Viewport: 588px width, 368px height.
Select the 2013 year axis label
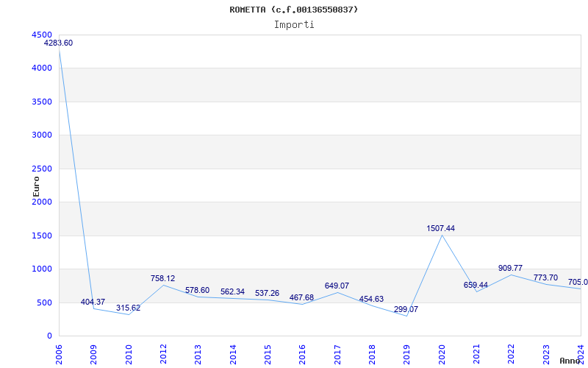[x=198, y=355]
